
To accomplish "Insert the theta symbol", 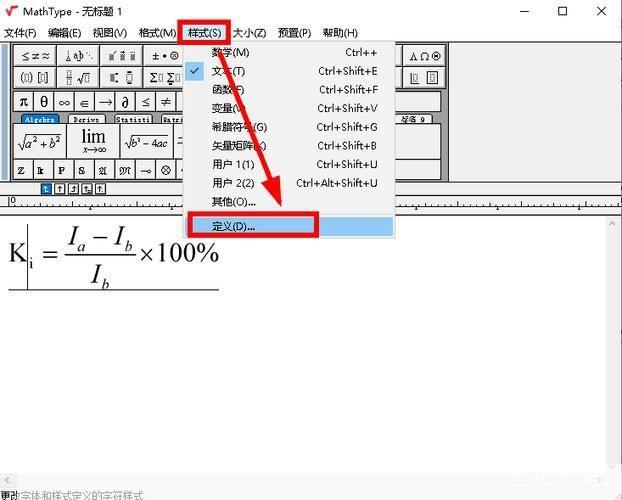I will click(44, 102).
